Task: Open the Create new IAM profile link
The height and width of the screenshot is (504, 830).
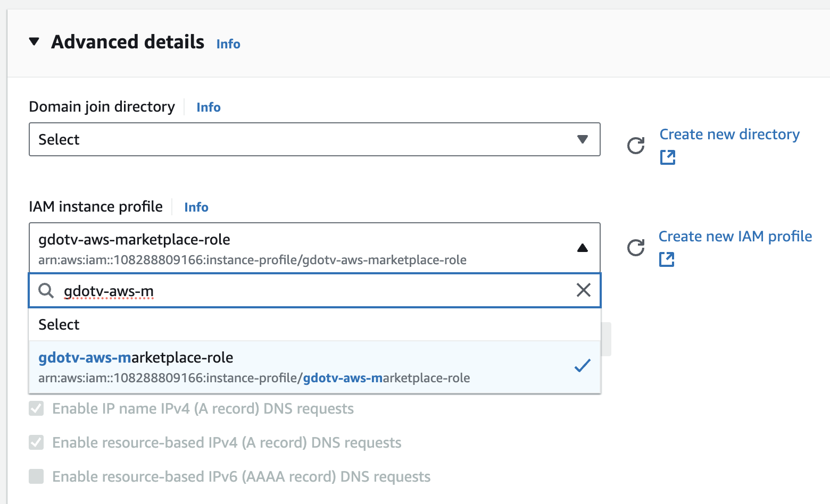Action: click(x=735, y=236)
